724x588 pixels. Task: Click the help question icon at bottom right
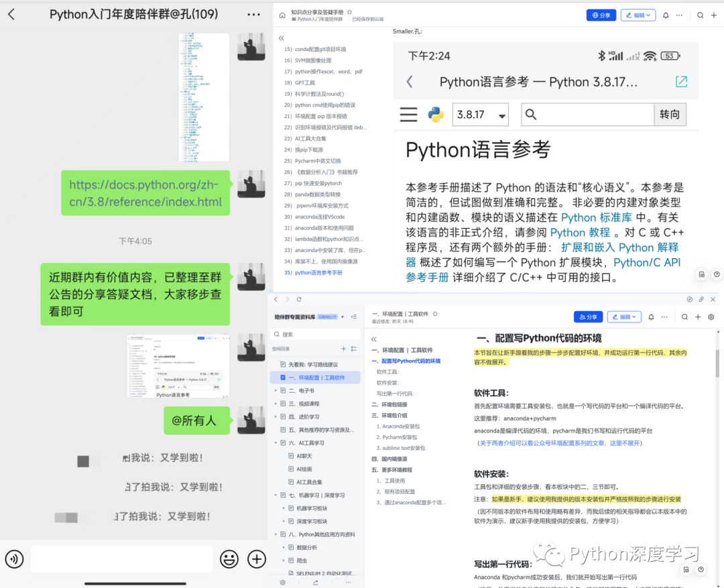pos(701,569)
